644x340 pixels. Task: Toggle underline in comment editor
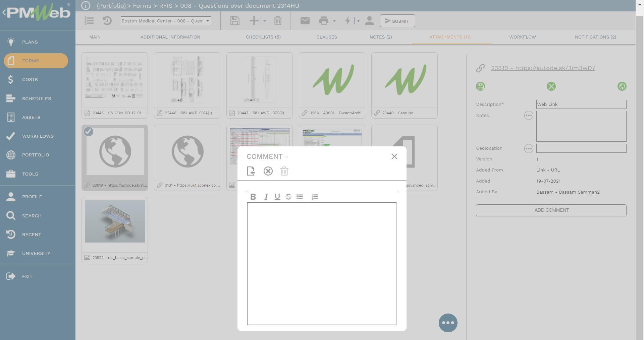click(277, 197)
